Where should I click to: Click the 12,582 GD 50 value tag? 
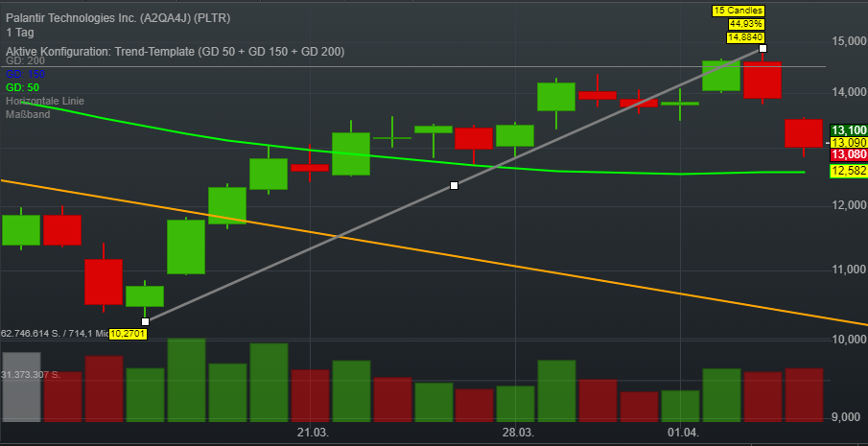pyautogui.click(x=849, y=171)
